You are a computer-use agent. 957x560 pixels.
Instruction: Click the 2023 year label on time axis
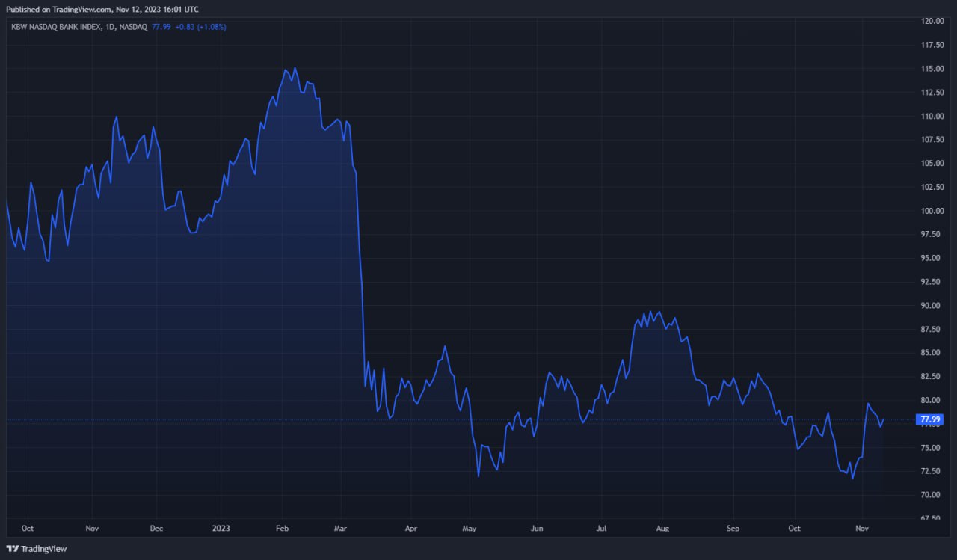(x=221, y=528)
